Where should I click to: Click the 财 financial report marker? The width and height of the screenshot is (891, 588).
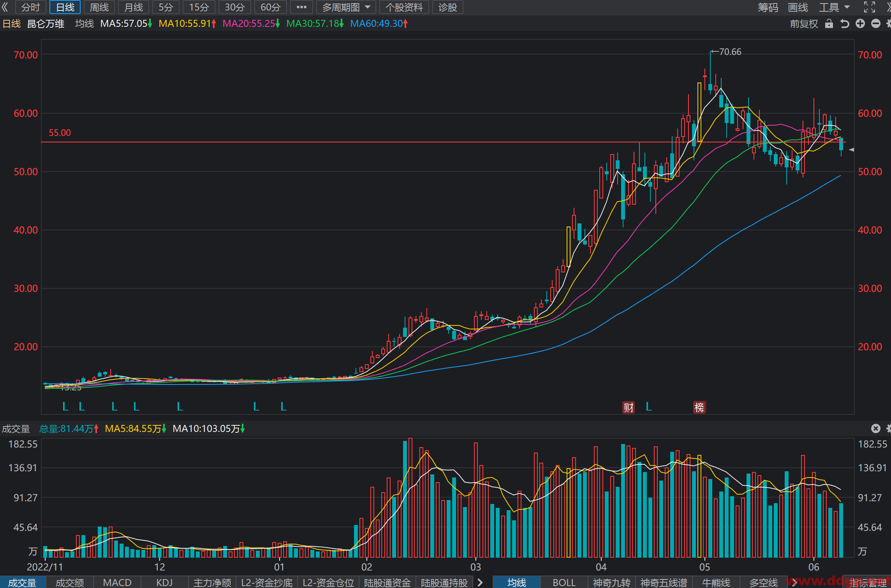629,407
